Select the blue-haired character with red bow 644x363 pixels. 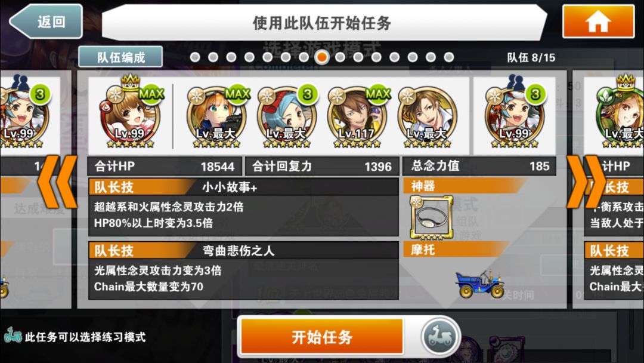click(287, 117)
